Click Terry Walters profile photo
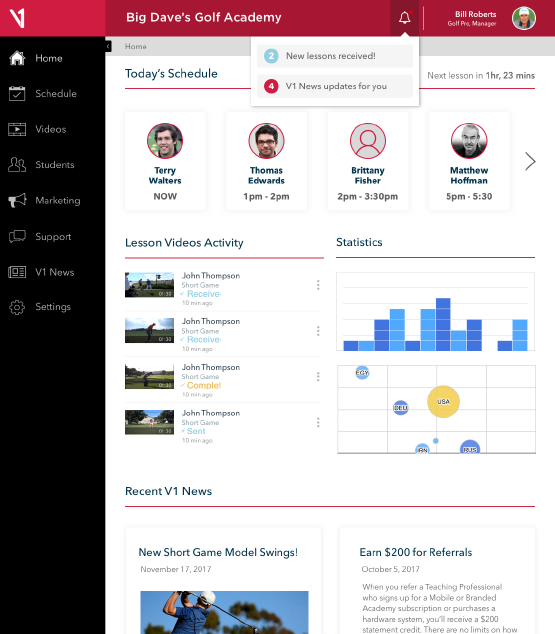The image size is (555, 634). click(165, 141)
